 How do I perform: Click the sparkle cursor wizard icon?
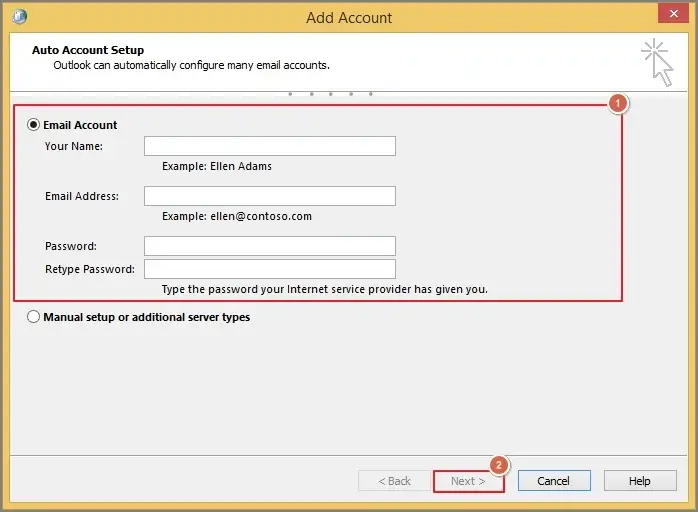tap(657, 61)
